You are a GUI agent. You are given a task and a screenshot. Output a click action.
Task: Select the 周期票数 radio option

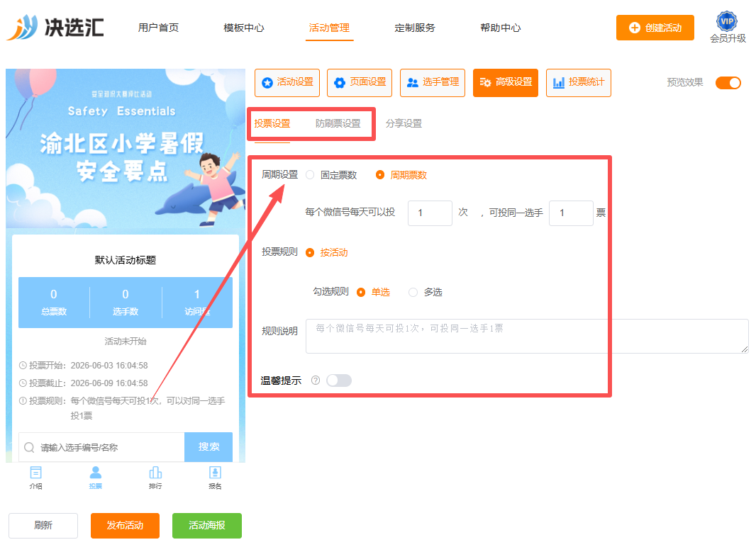coord(380,175)
